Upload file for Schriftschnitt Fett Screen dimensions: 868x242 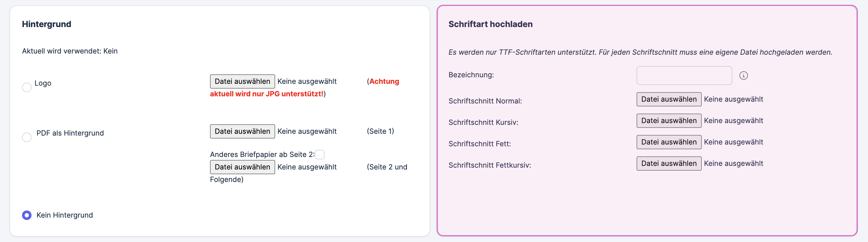(668, 142)
